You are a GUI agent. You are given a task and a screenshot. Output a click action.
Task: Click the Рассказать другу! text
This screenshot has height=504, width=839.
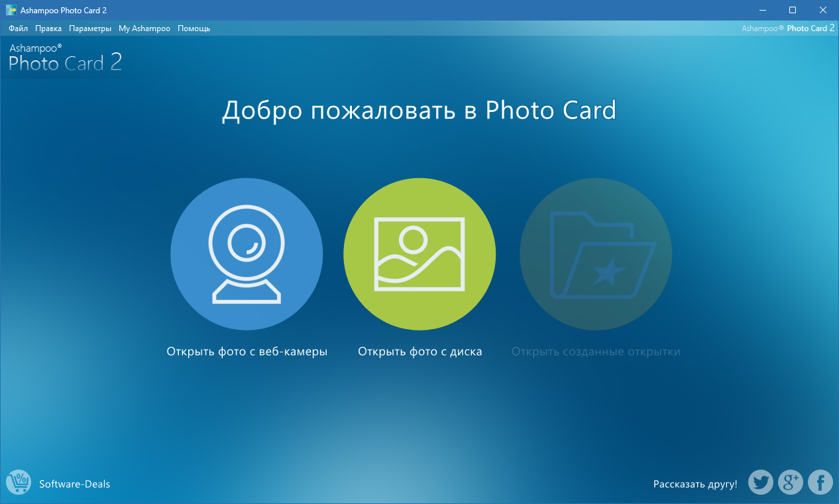pyautogui.click(x=695, y=484)
